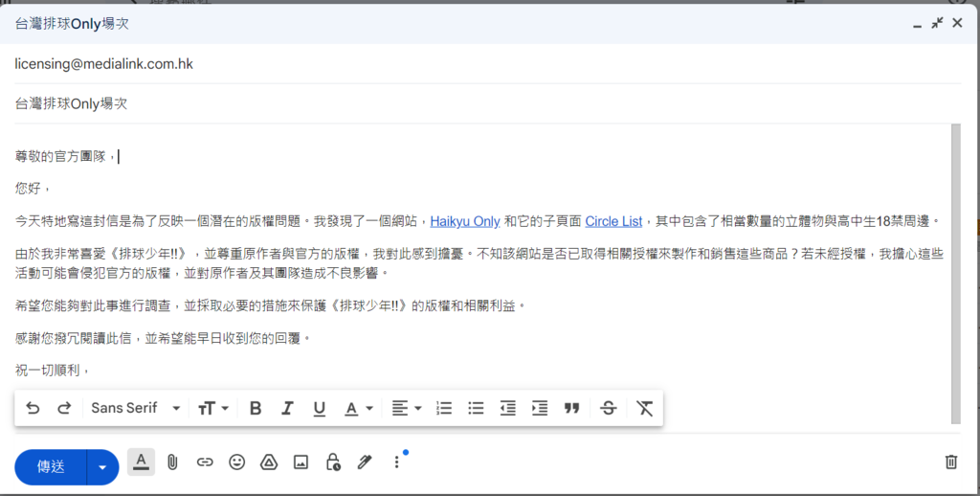
Task: Increase the indent
Action: coord(540,409)
